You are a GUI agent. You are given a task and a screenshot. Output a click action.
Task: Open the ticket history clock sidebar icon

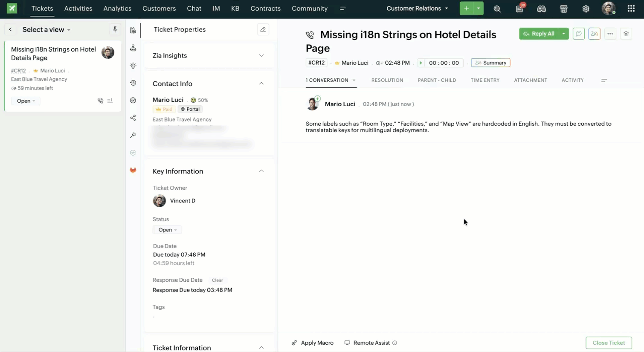coord(133,83)
